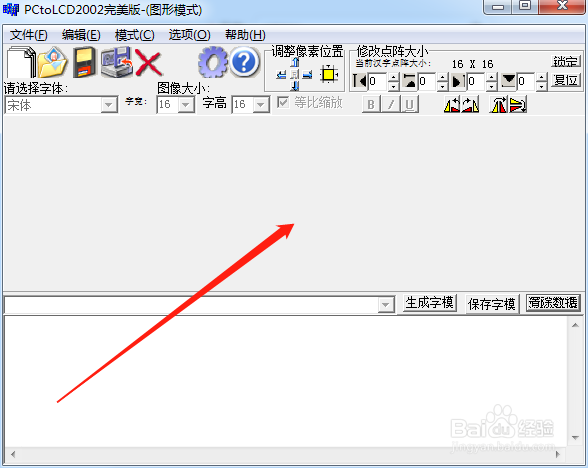This screenshot has width=588, height=468.
Task: Open the 模式(C) menu
Action: [135, 35]
